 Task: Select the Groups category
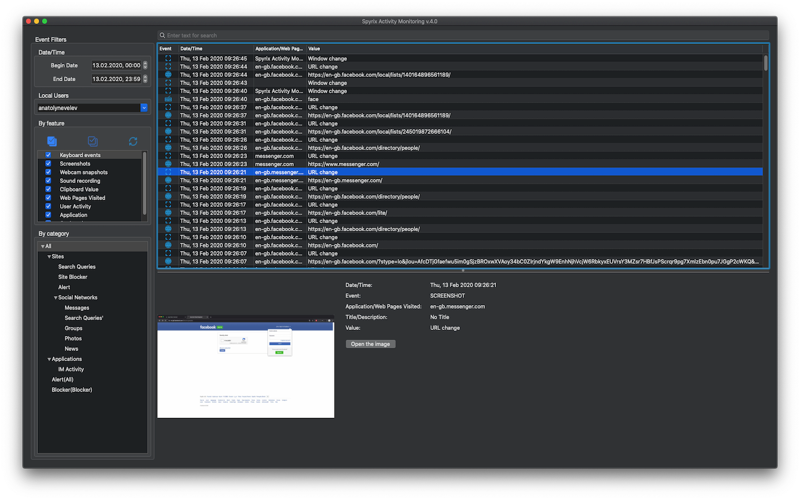(73, 329)
